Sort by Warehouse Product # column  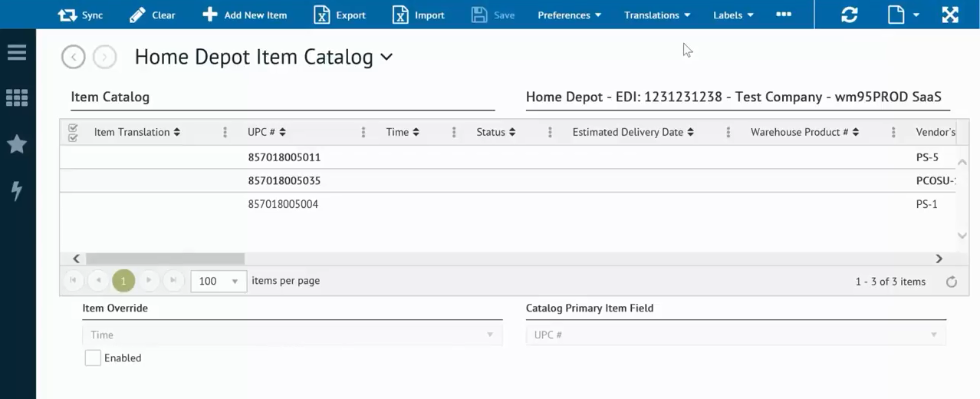pos(805,132)
